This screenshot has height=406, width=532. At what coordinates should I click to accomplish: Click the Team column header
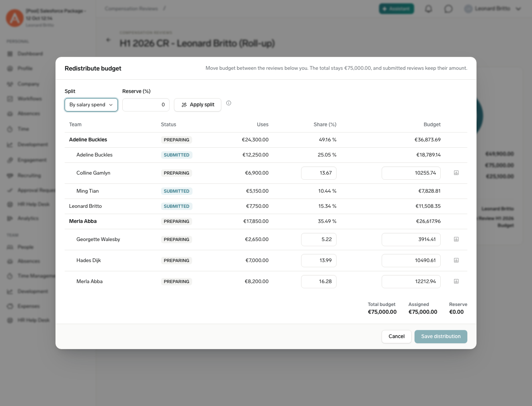point(75,125)
